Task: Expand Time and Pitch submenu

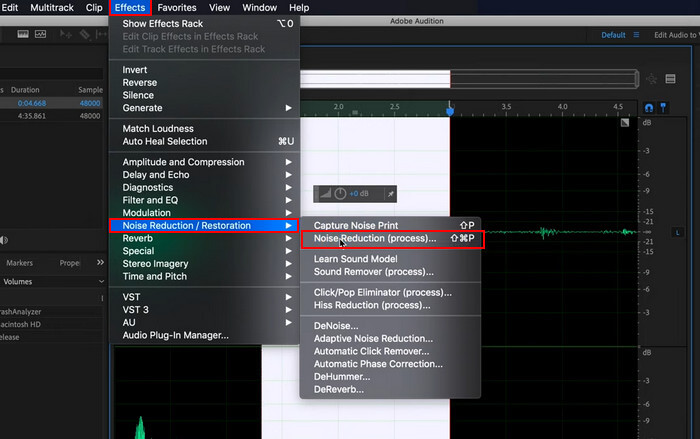Action: pyautogui.click(x=204, y=276)
